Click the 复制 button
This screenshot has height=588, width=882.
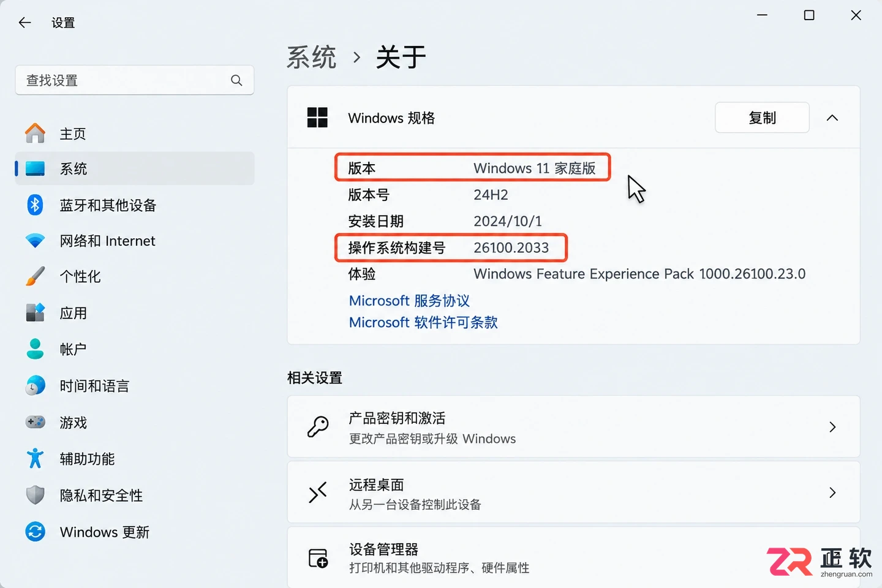point(762,118)
